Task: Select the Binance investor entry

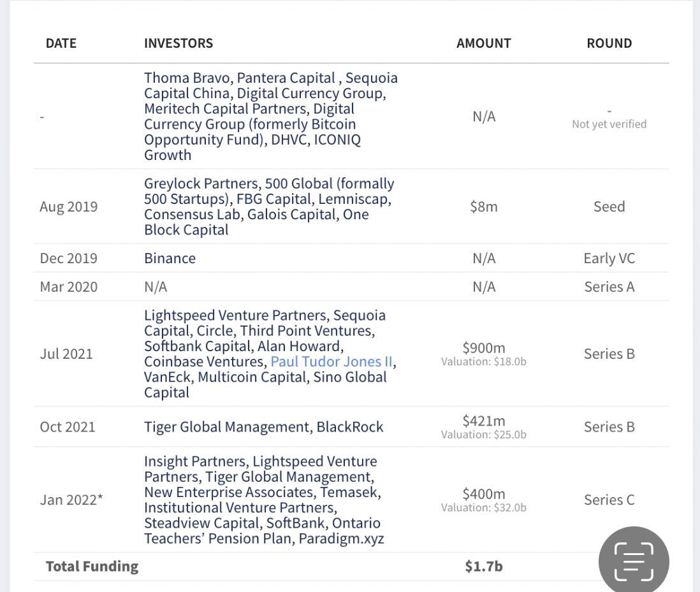Action: point(170,258)
